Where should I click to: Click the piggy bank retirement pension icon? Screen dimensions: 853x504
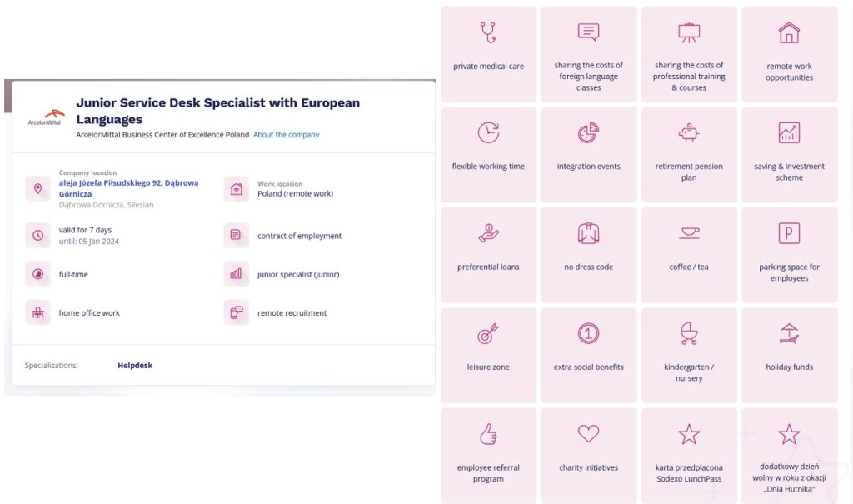[688, 133]
